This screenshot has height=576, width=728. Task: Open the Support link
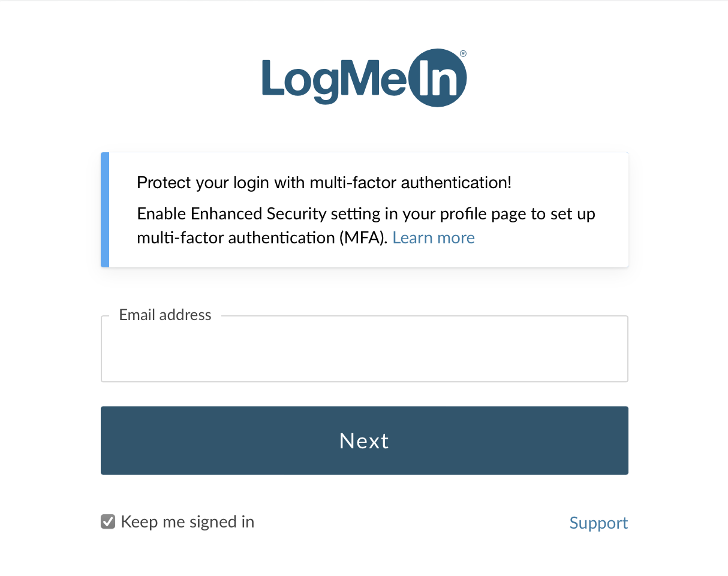pyautogui.click(x=598, y=523)
